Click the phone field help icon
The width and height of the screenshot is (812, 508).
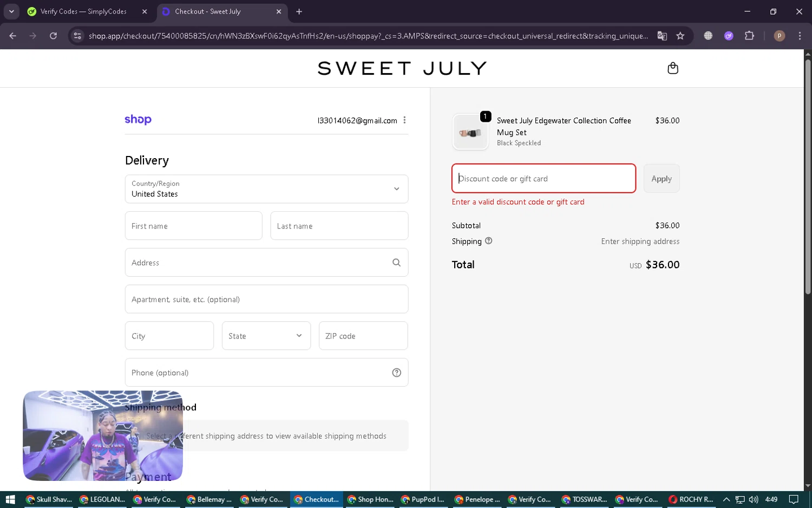tap(396, 373)
